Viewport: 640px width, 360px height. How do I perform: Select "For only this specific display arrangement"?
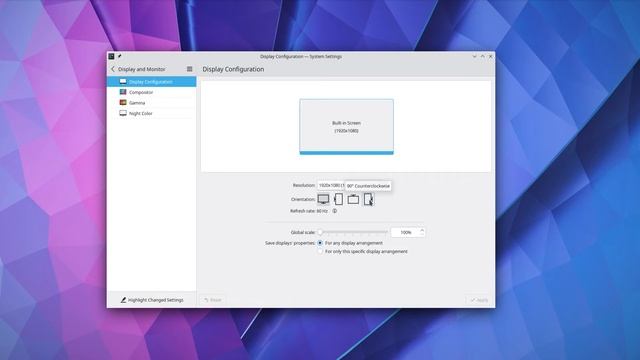click(x=320, y=251)
